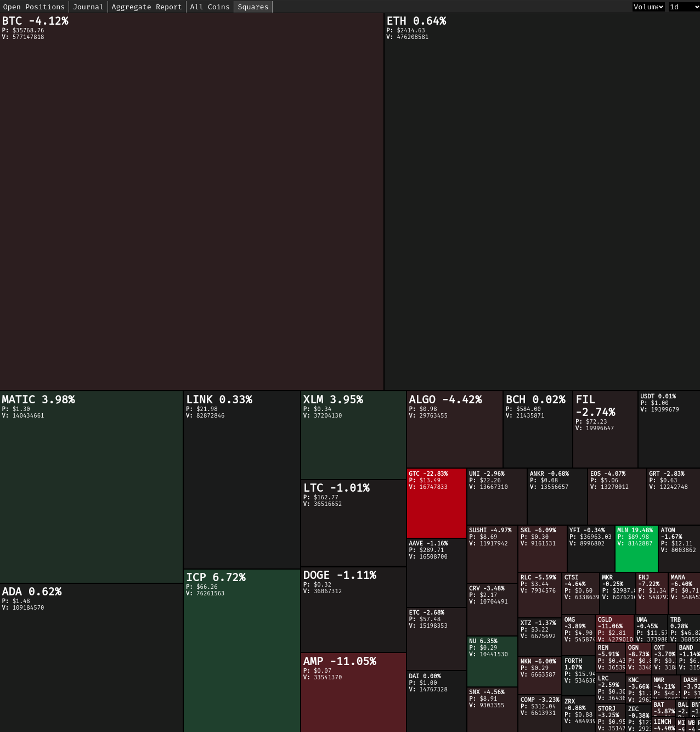Viewport: 700px width, 732px height.
Task: Click the red GTC -22.83% tile
Action: pyautogui.click(x=437, y=503)
